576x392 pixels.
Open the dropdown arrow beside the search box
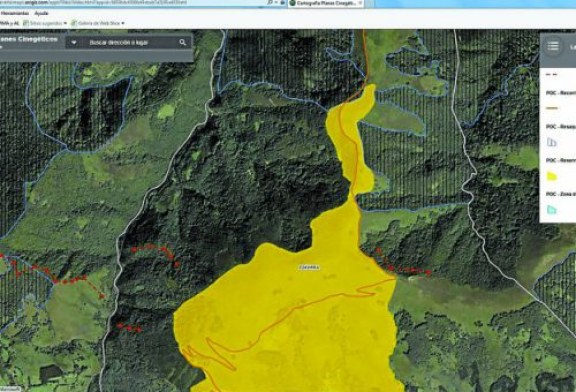tap(74, 43)
